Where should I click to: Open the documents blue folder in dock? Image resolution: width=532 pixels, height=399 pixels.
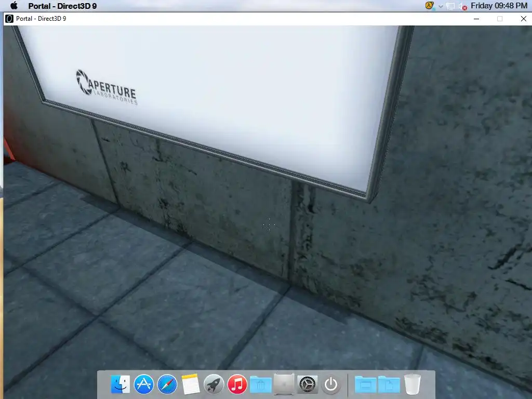pyautogui.click(x=389, y=385)
